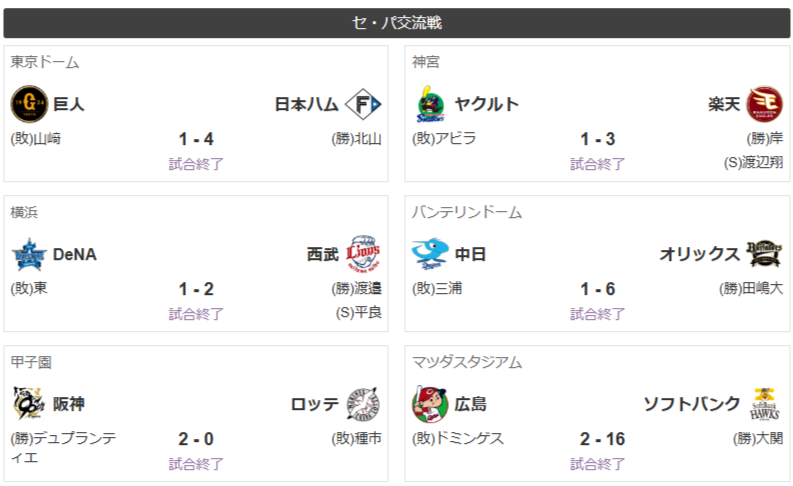
Task: Click the セ・パ交流戦 header bar
Action: click(x=396, y=23)
